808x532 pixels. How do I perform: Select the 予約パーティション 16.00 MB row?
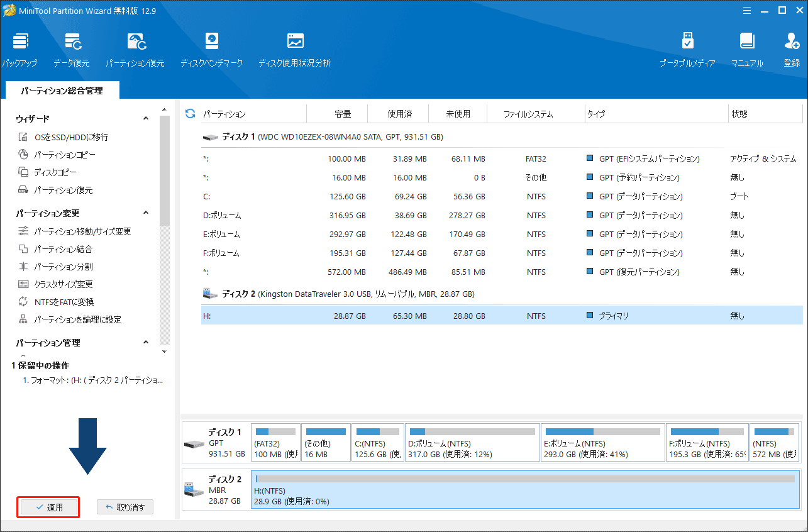(x=502, y=177)
